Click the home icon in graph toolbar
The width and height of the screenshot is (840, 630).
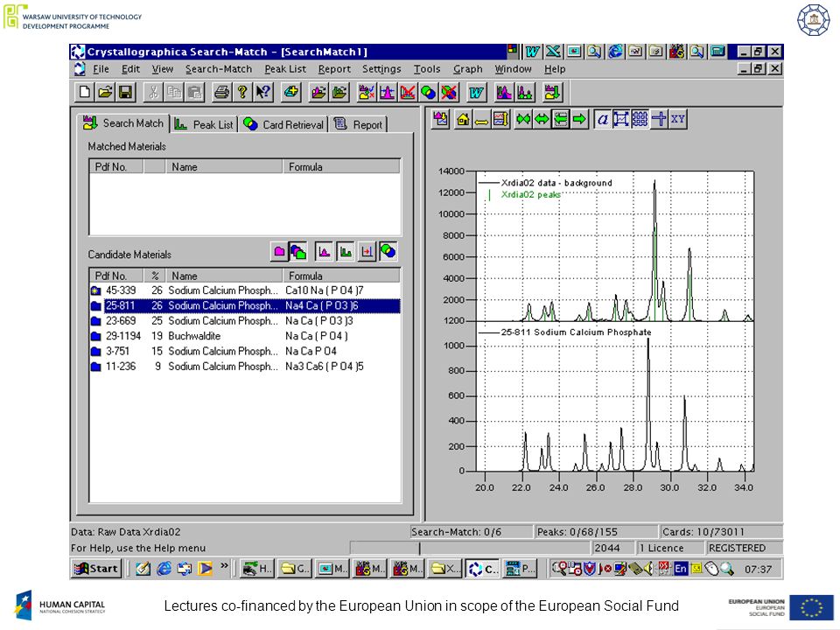pyautogui.click(x=463, y=119)
